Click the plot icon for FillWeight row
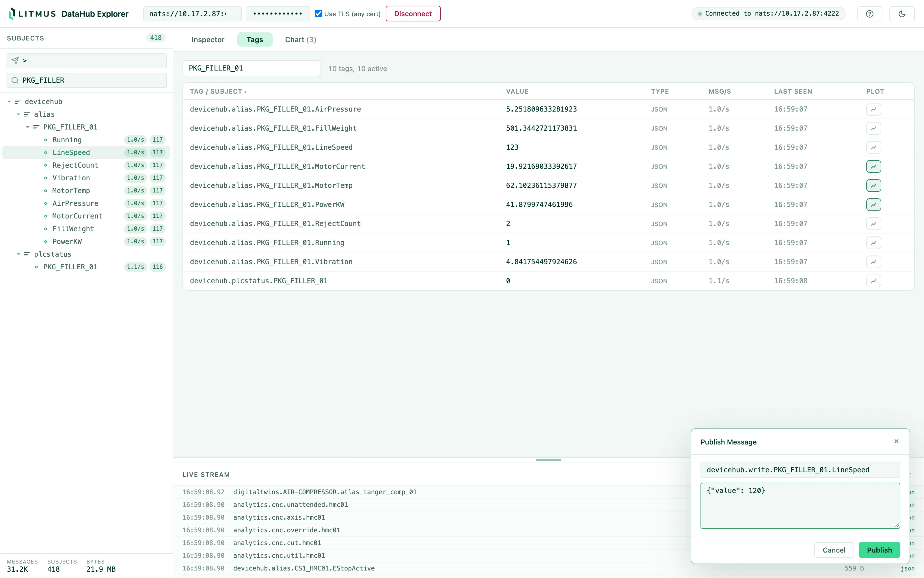924x578 pixels. pyautogui.click(x=873, y=128)
